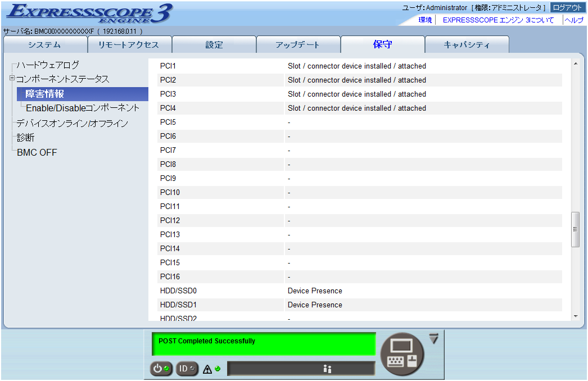
Task: Select ハードウェアログ in the sidebar tree
Action: click(48, 65)
